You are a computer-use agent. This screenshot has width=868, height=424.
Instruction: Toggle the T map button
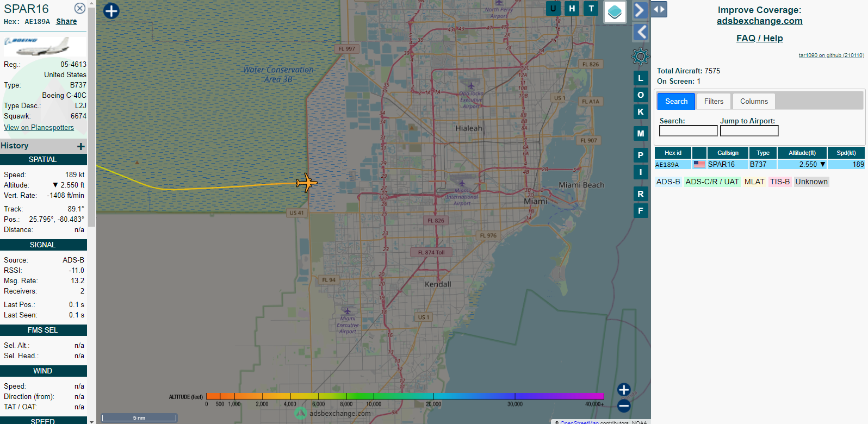click(591, 8)
